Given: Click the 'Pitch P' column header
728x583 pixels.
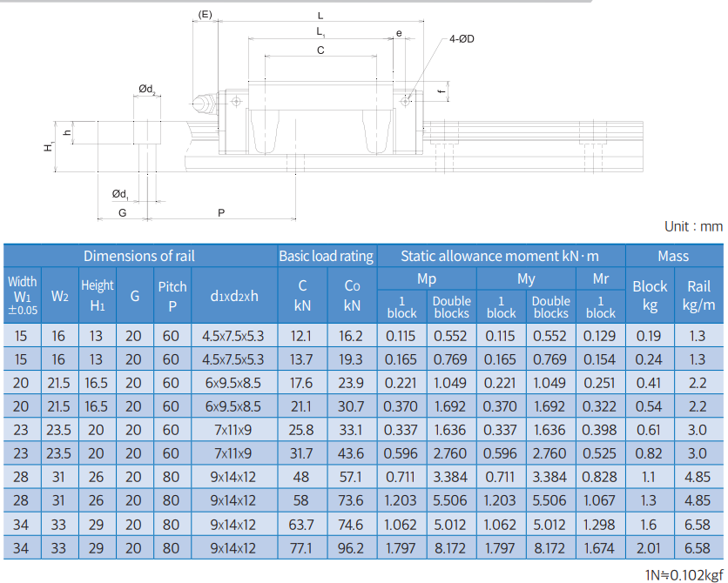Looking at the screenshot, I should coord(172,295).
